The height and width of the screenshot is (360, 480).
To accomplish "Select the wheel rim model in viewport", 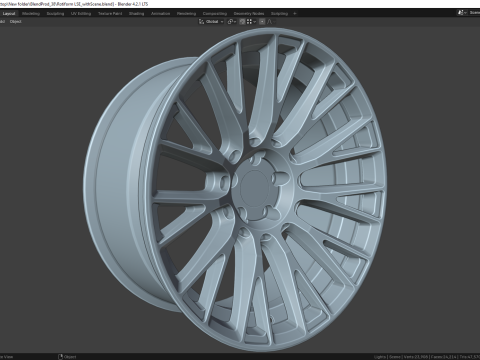I will [x=235, y=188].
